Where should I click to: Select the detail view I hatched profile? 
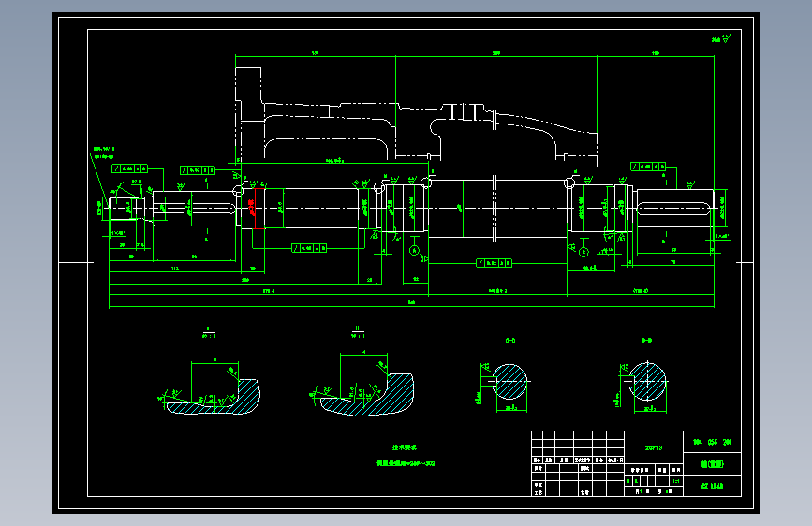pos(214,397)
